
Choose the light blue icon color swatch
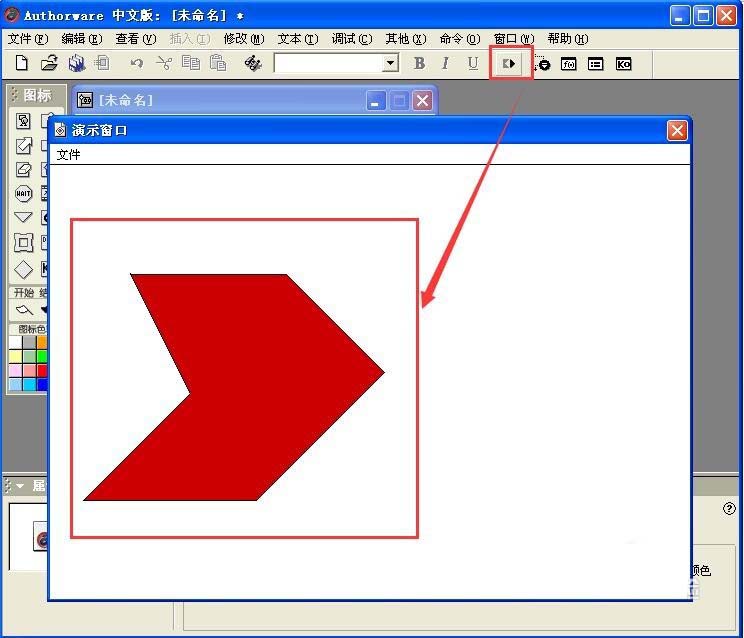[x=16, y=384]
